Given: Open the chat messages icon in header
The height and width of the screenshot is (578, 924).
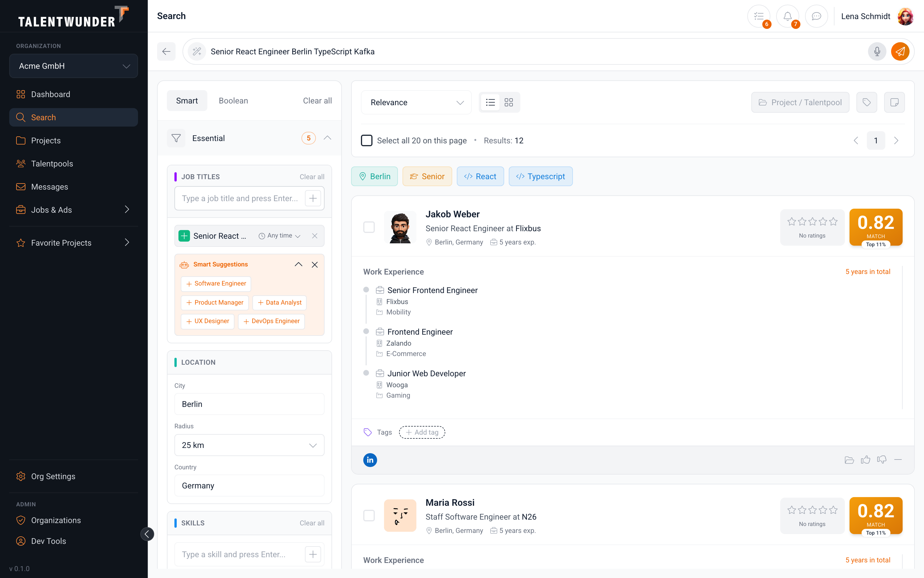Looking at the screenshot, I should [816, 16].
